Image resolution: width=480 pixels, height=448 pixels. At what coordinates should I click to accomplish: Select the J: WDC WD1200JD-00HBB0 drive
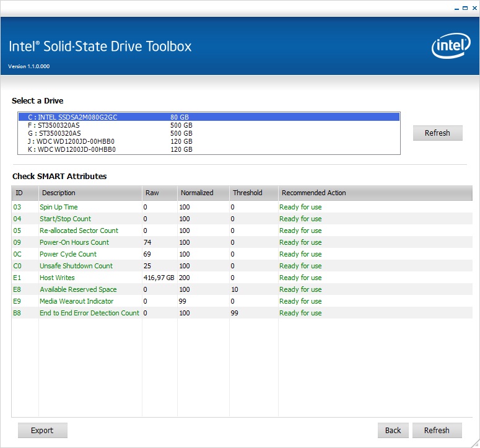coord(209,141)
